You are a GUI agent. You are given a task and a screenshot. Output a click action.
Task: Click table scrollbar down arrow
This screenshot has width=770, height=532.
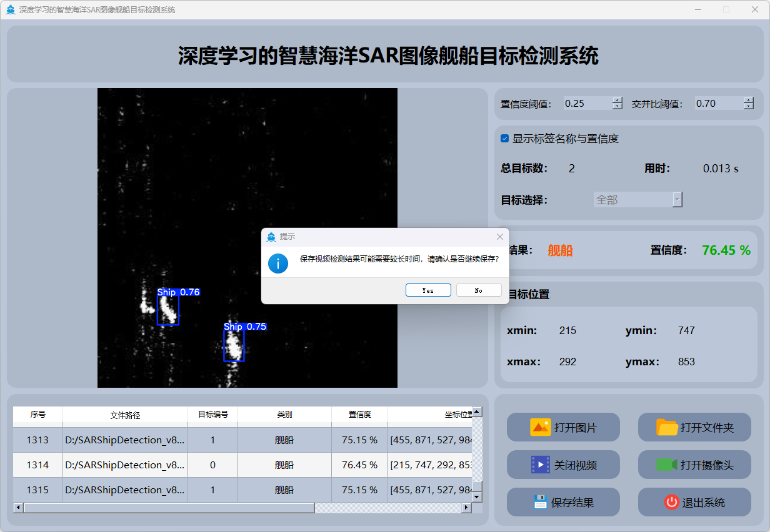tap(477, 497)
